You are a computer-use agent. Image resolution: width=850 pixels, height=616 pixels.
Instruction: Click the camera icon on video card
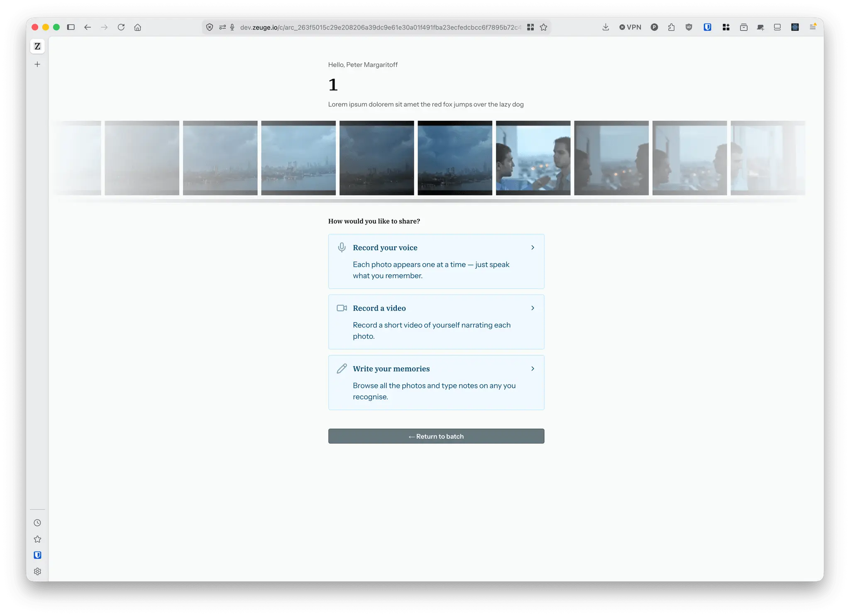342,308
